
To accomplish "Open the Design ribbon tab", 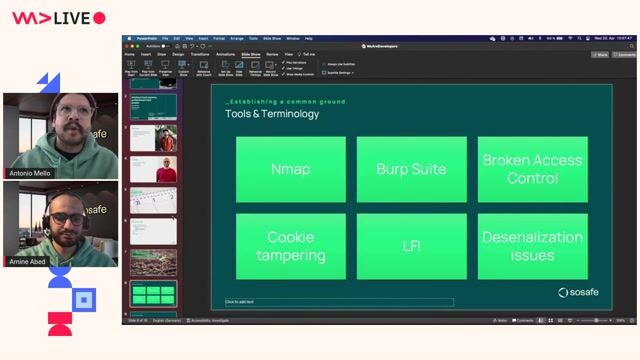I will [178, 54].
